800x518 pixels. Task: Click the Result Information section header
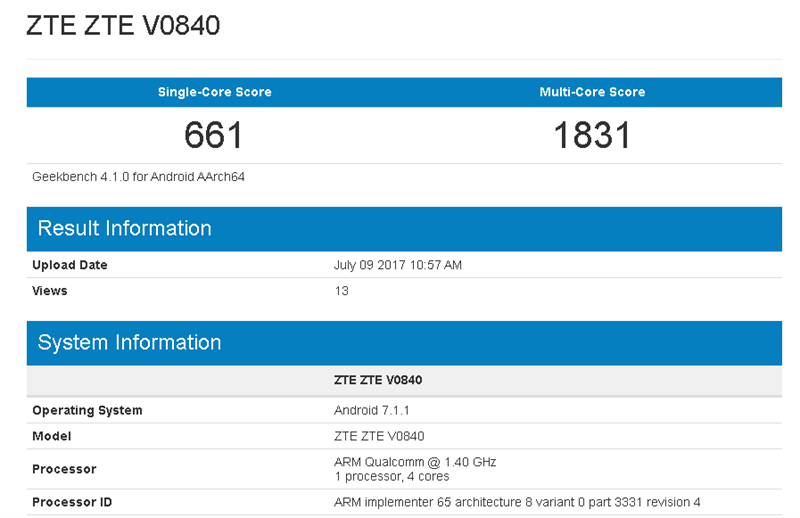point(124,228)
